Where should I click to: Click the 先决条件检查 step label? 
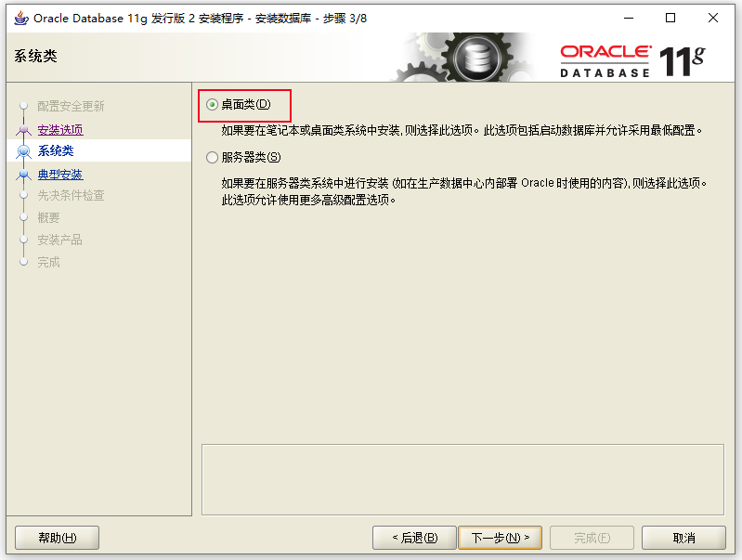71,196
